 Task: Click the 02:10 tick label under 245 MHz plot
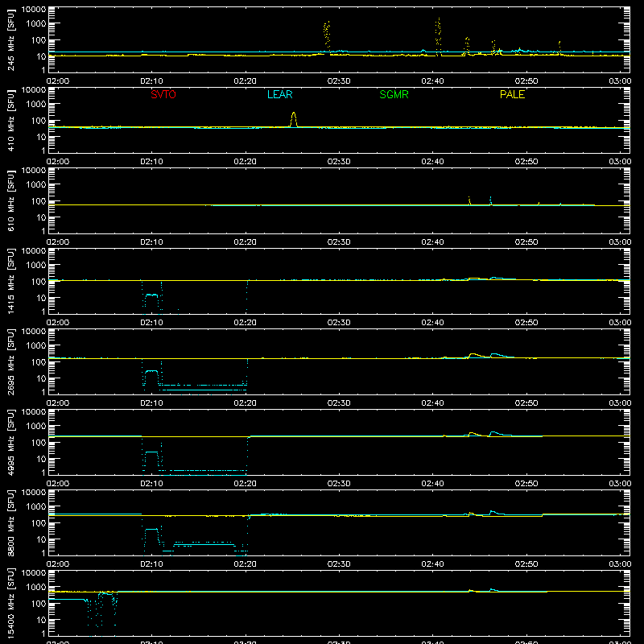tap(151, 81)
